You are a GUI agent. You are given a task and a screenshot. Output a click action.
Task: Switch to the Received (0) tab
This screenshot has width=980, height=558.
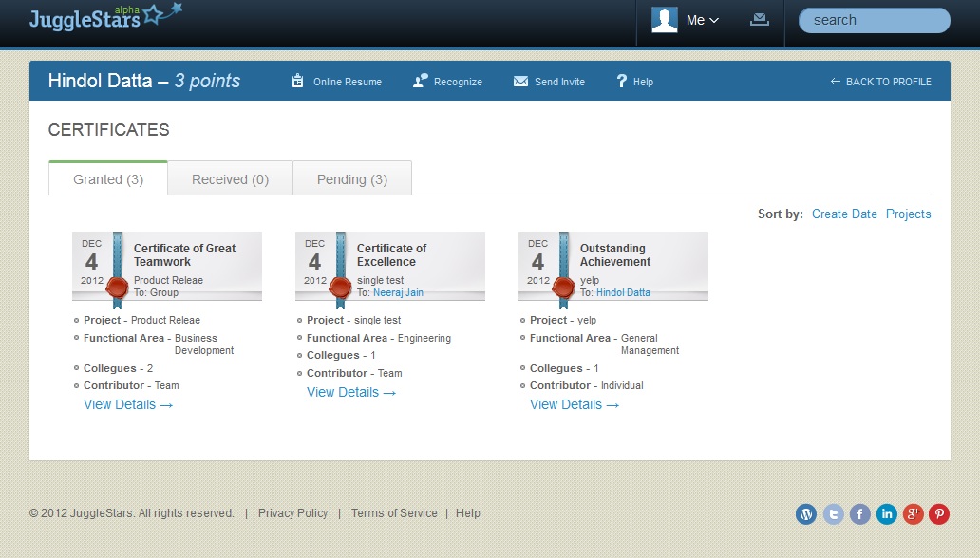[230, 179]
